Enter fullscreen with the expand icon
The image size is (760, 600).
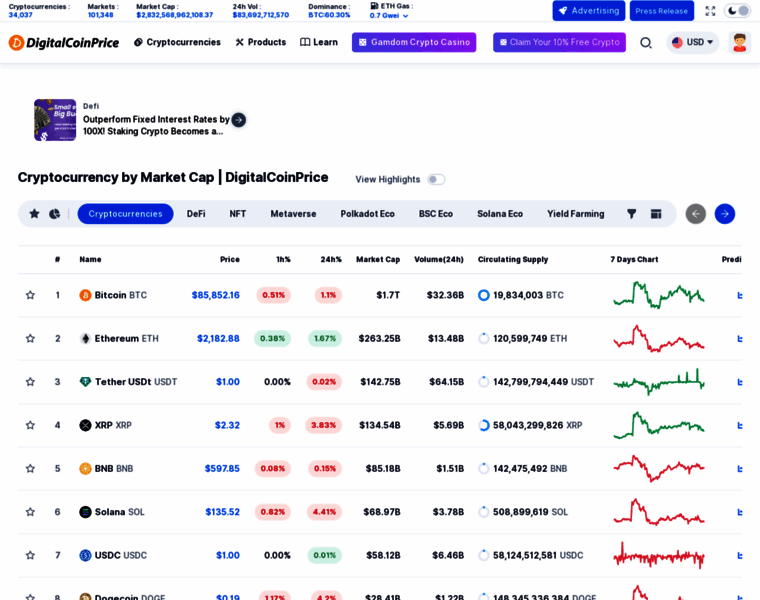[x=710, y=11]
